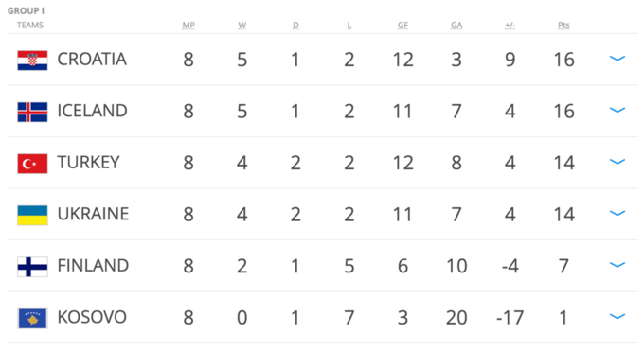This screenshot has height=351, width=644.
Task: Click the Iceland flag icon
Action: coord(32,112)
